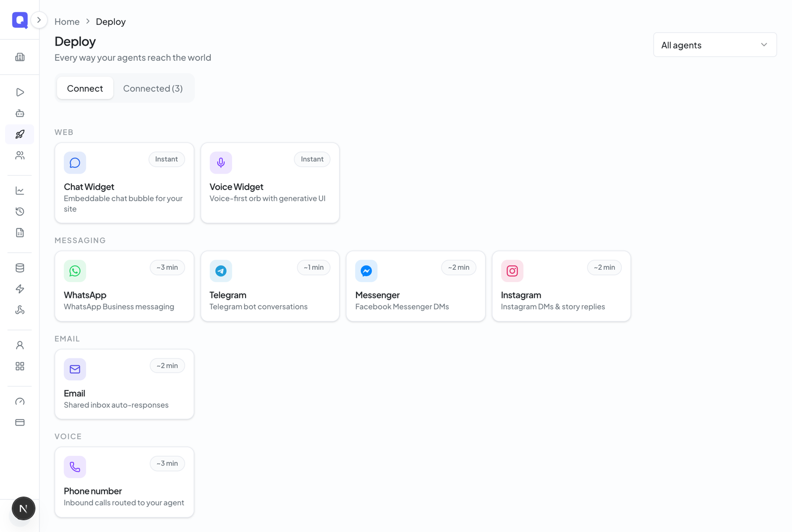Open the people contacts icon in sidebar
This screenshot has height=532, width=792.
click(20, 155)
